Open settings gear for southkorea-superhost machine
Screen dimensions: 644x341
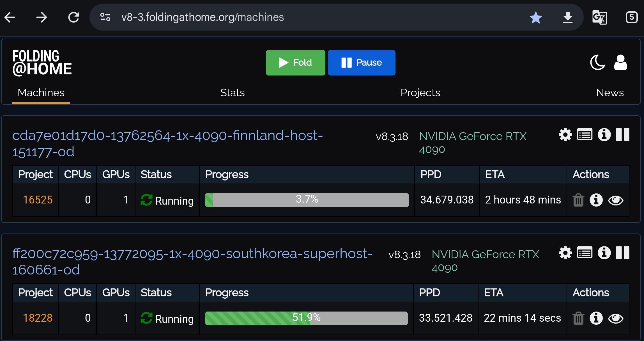(x=565, y=253)
